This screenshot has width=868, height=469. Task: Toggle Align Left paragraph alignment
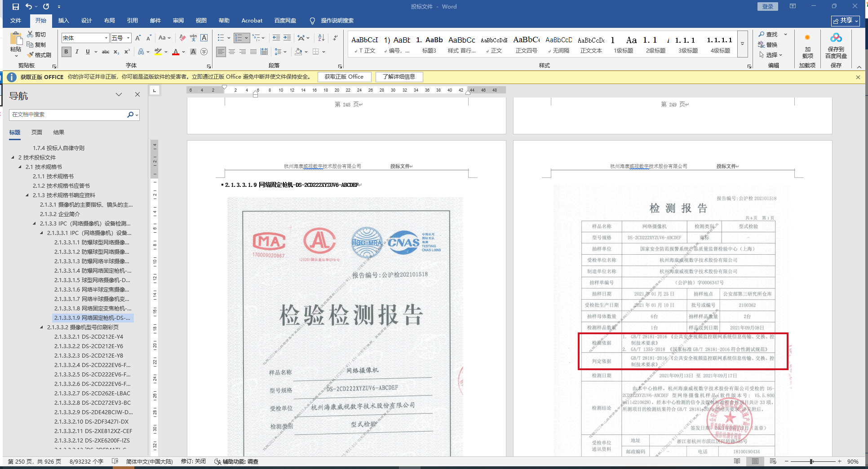coord(221,52)
